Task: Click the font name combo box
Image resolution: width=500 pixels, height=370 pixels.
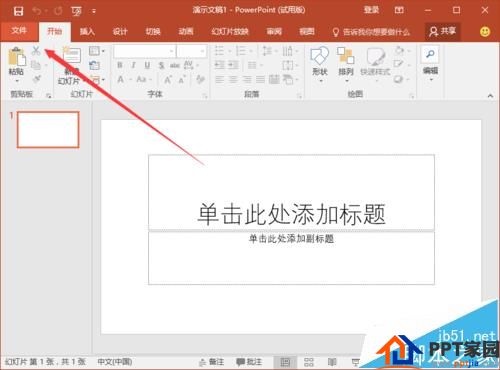Action: pos(144,51)
